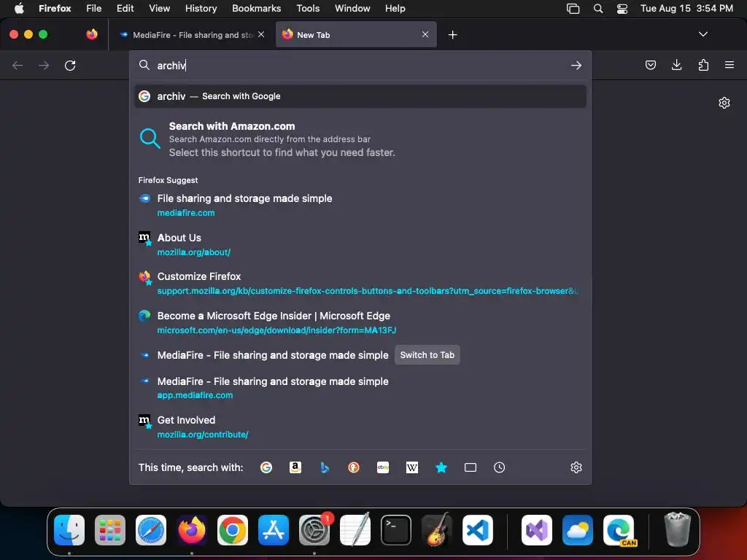The image size is (747, 560).
Task: Open Safari from the Dock
Action: [x=151, y=530]
